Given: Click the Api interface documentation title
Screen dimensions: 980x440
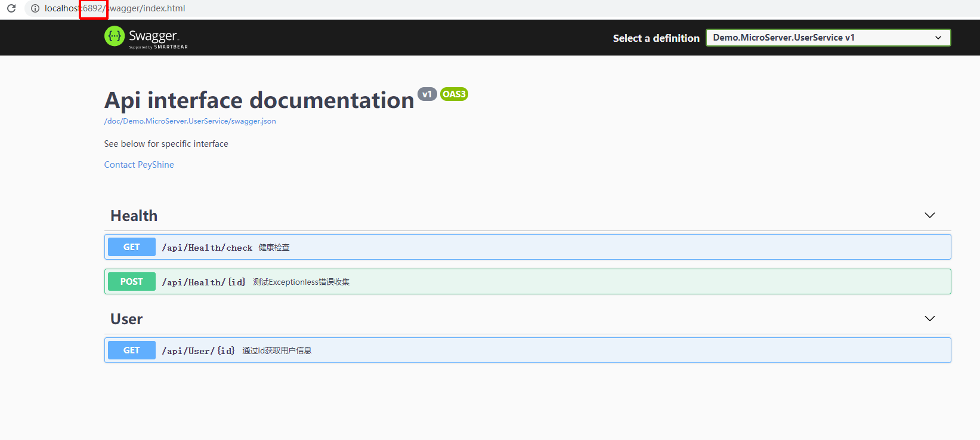Looking at the screenshot, I should 259,100.
